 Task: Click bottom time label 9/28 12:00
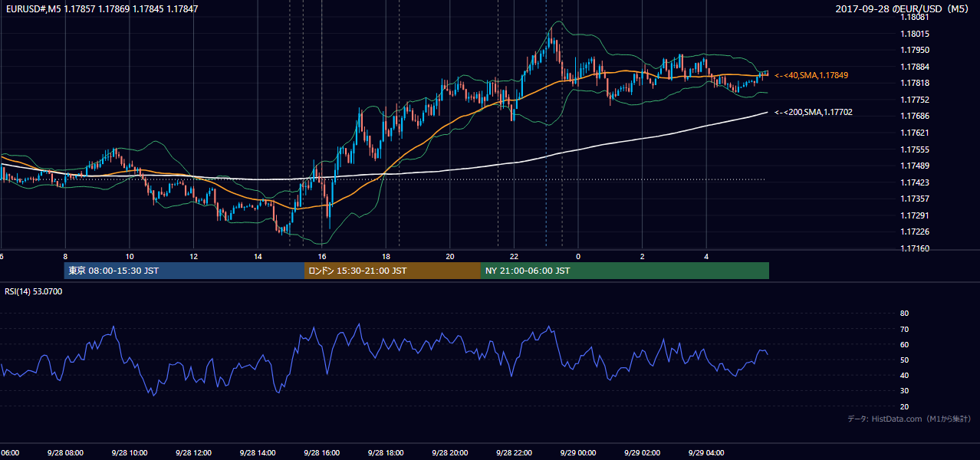coord(193,452)
